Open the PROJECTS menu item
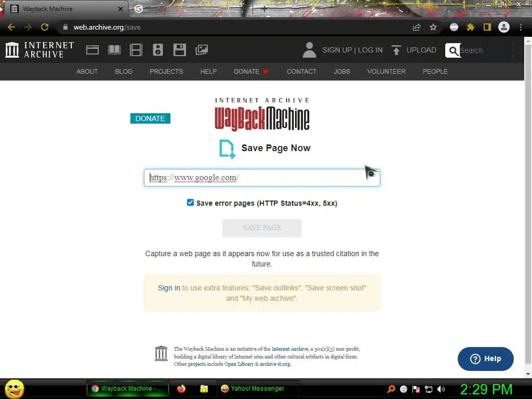Image resolution: width=532 pixels, height=399 pixels. point(166,72)
